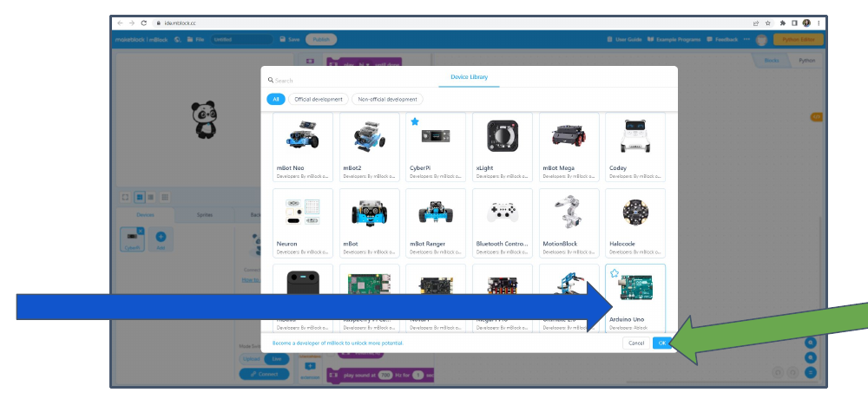Select the MotionBlock device card
The height and width of the screenshot is (399, 868).
coord(569,223)
